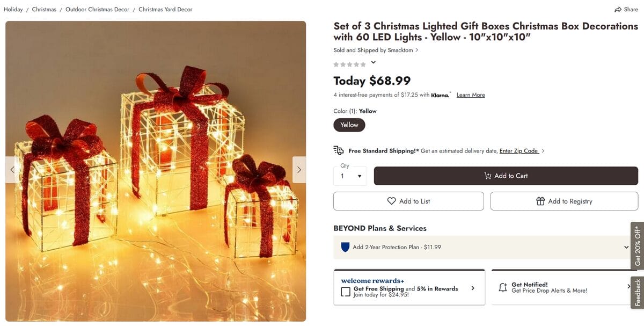The image size is (644, 326).
Task: Click the Feedback side tab
Action: click(x=638, y=292)
